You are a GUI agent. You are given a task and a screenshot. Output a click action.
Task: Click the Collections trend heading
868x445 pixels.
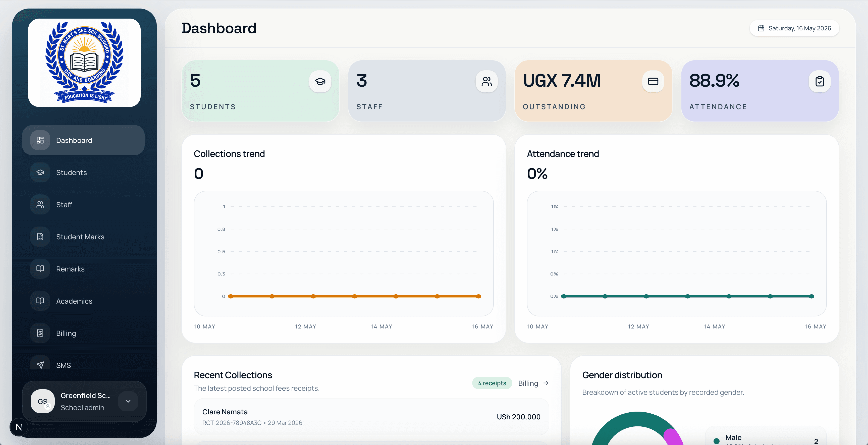pyautogui.click(x=229, y=154)
